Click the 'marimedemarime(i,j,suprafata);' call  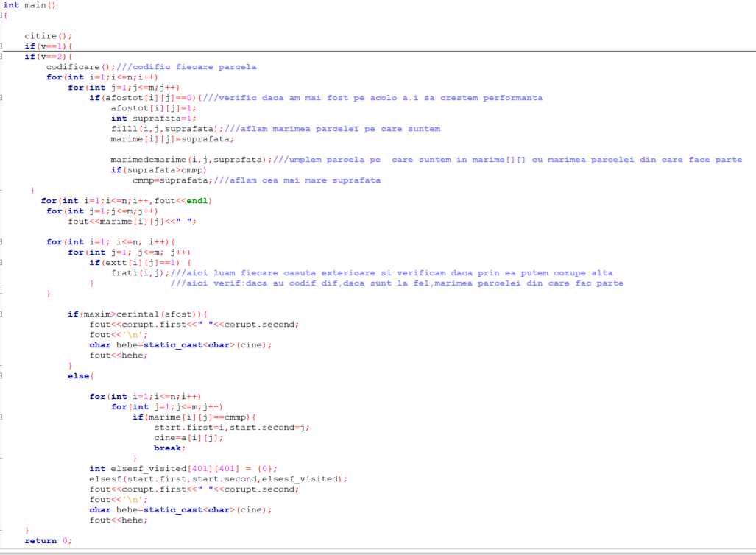pyautogui.click(x=191, y=160)
